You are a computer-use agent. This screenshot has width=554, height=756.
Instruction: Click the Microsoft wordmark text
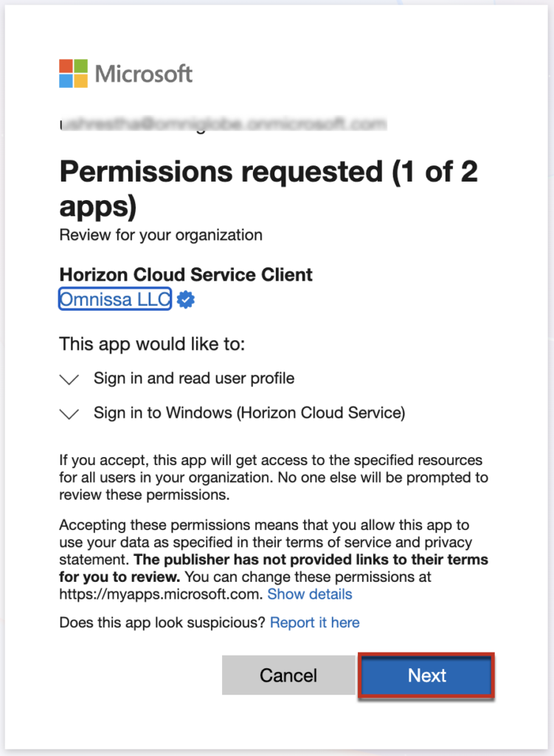tap(144, 74)
